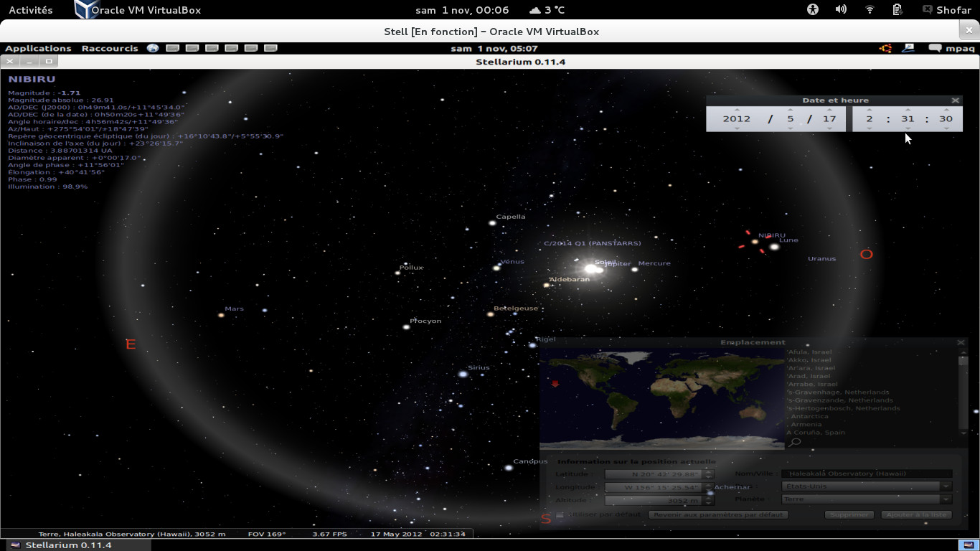
Task: Enable the 'Utiliser par défaut' checkbox
Action: click(x=560, y=514)
